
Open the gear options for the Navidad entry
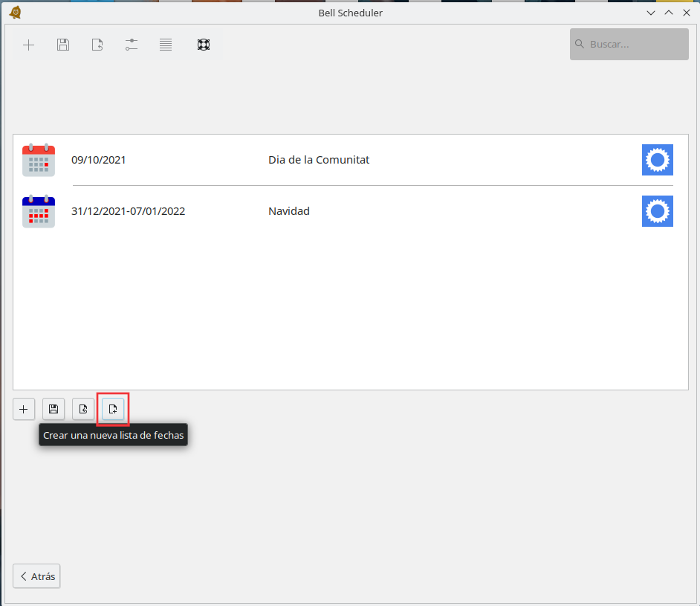pos(657,211)
